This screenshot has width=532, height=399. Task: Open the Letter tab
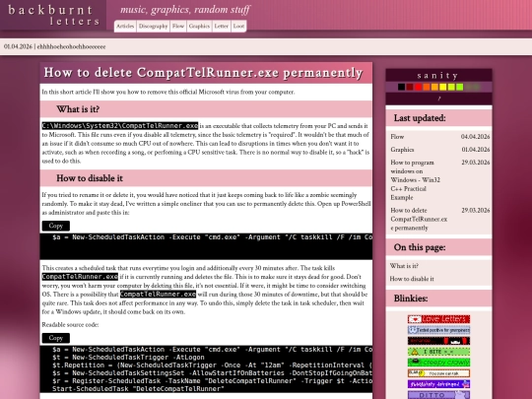(222, 27)
